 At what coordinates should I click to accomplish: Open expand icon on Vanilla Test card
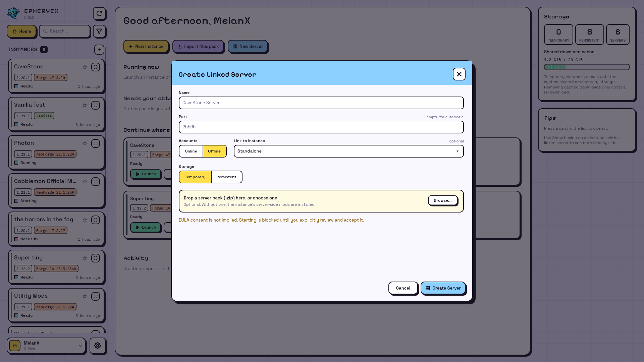[96, 105]
